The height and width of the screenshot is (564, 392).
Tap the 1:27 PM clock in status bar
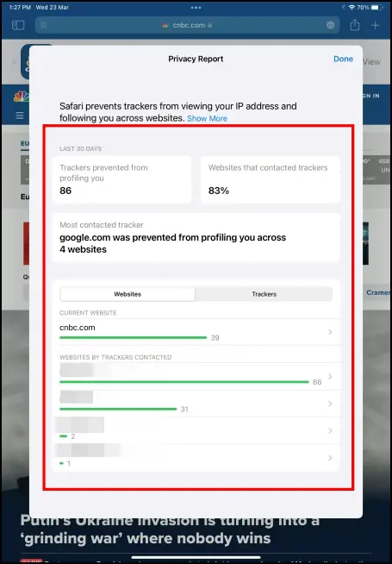coord(20,7)
